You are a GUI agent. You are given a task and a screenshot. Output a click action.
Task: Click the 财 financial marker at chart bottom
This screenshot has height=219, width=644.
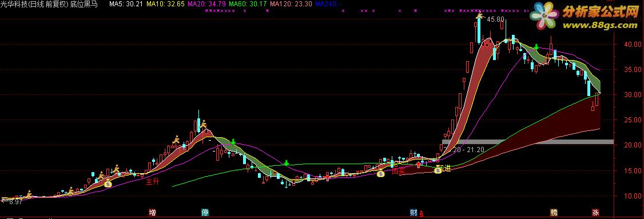click(414, 213)
